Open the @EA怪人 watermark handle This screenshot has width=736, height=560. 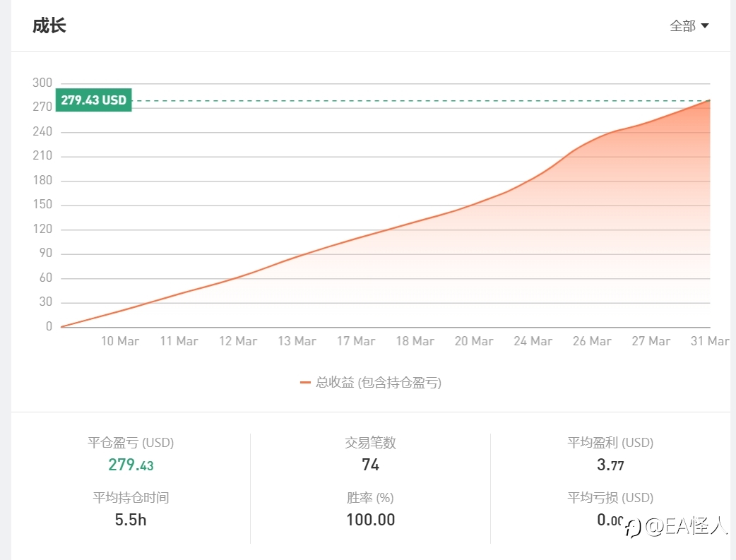pyautogui.click(x=686, y=527)
